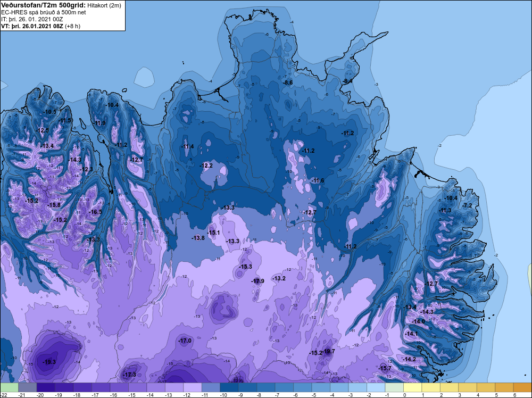
Task: Click the -12.2 temperature value
Action: pos(206,165)
